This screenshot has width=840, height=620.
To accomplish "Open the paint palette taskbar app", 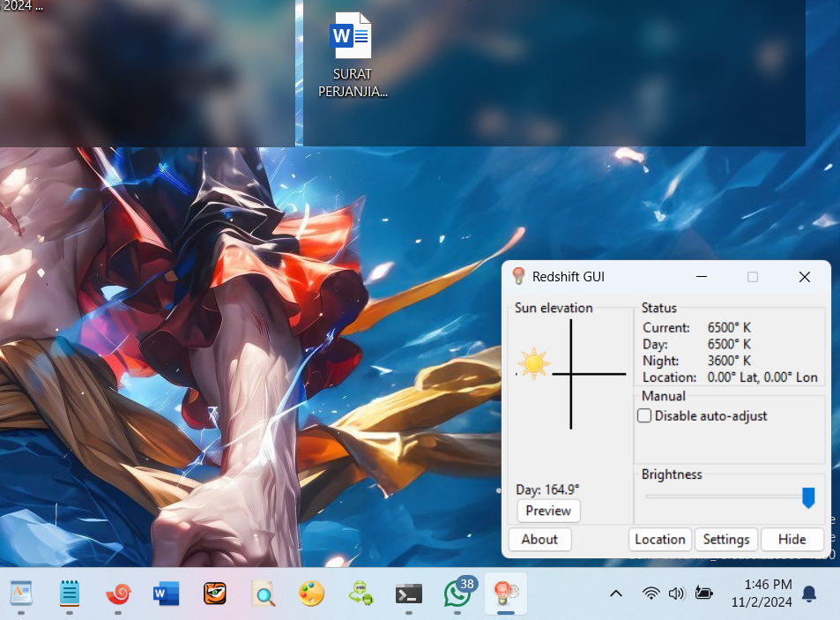I will pyautogui.click(x=311, y=594).
